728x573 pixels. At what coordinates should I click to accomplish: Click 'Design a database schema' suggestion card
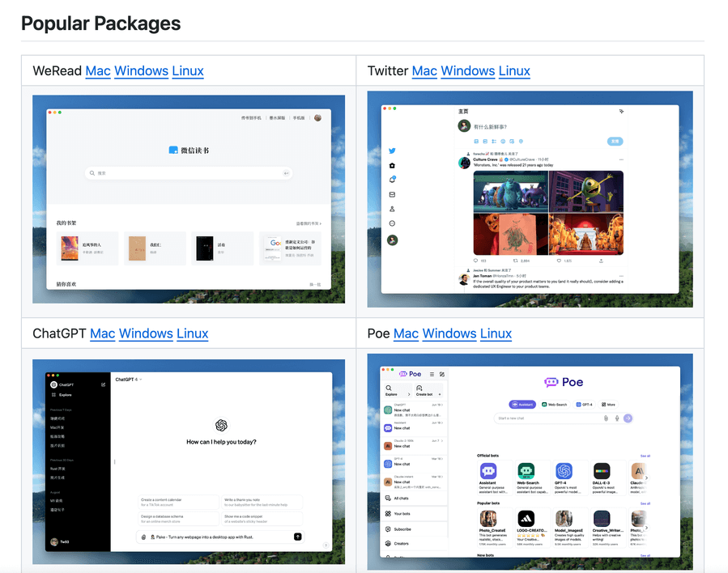(178, 519)
